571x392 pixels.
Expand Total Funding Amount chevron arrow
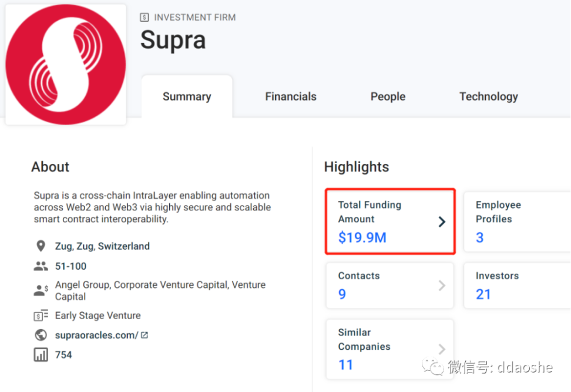click(442, 222)
